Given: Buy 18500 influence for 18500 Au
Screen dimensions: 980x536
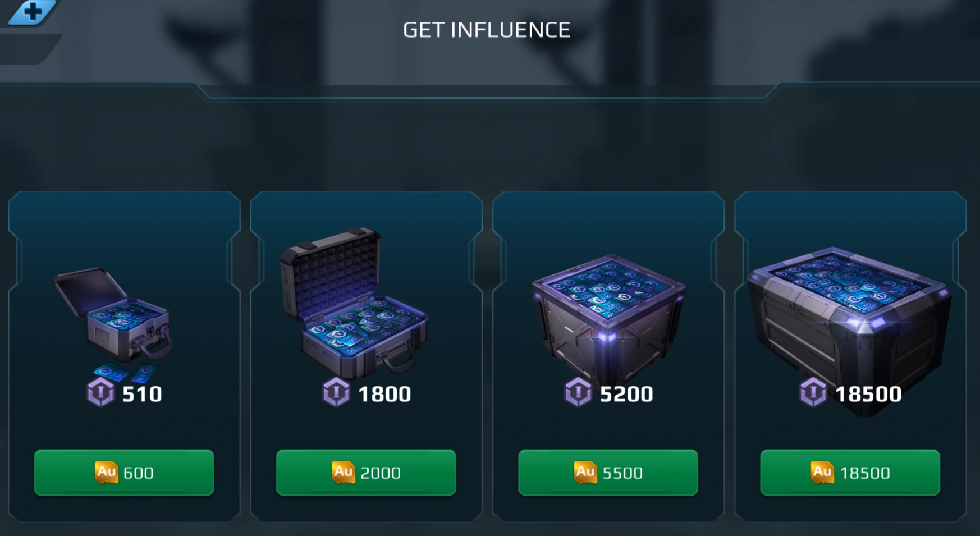Looking at the screenshot, I should tap(850, 473).
